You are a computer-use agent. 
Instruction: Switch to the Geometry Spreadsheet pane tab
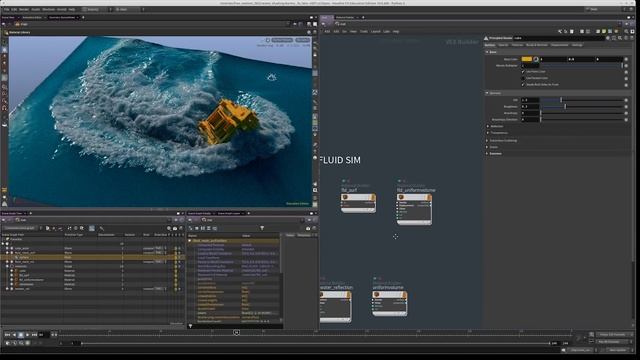coord(62,18)
